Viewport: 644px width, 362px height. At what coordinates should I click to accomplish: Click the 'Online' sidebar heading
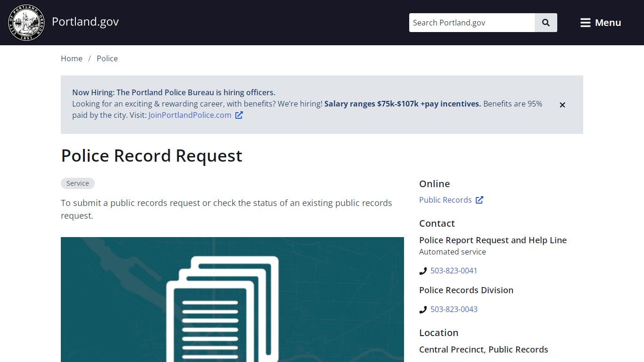(x=434, y=184)
